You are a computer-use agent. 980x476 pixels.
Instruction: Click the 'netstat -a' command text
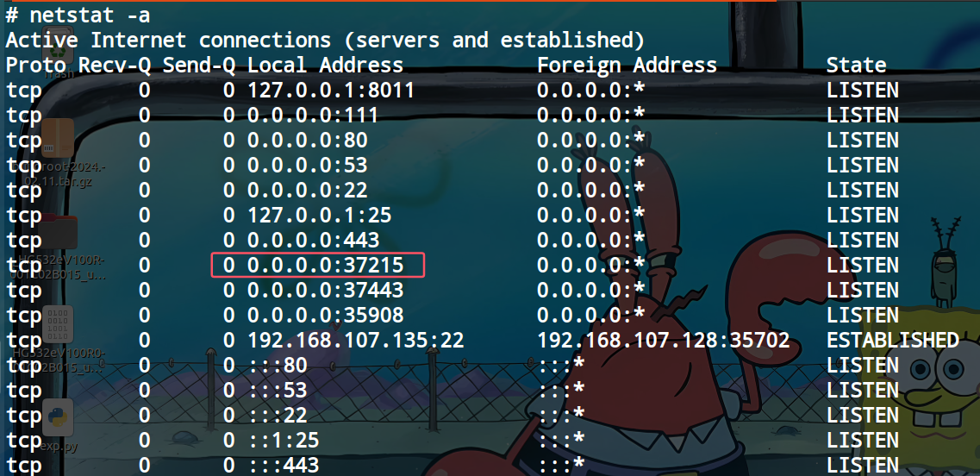click(90, 15)
